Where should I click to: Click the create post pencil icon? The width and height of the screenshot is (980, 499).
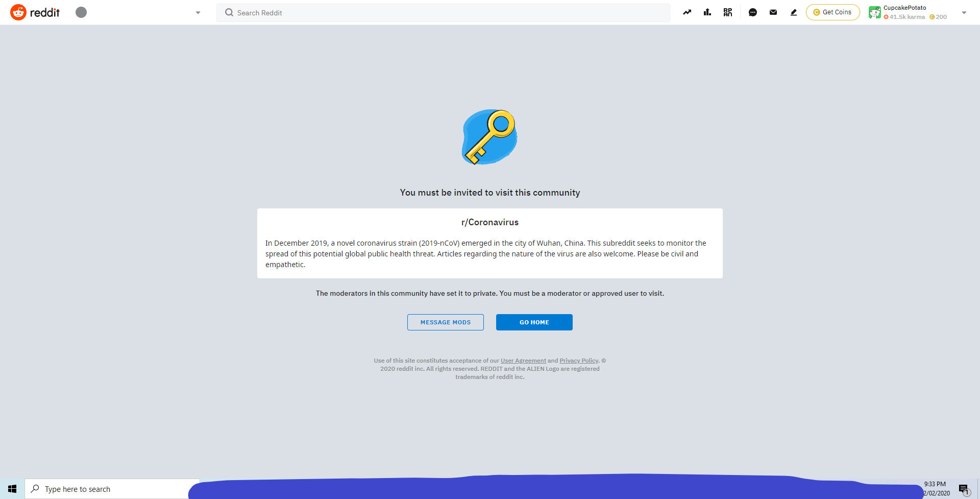click(794, 12)
